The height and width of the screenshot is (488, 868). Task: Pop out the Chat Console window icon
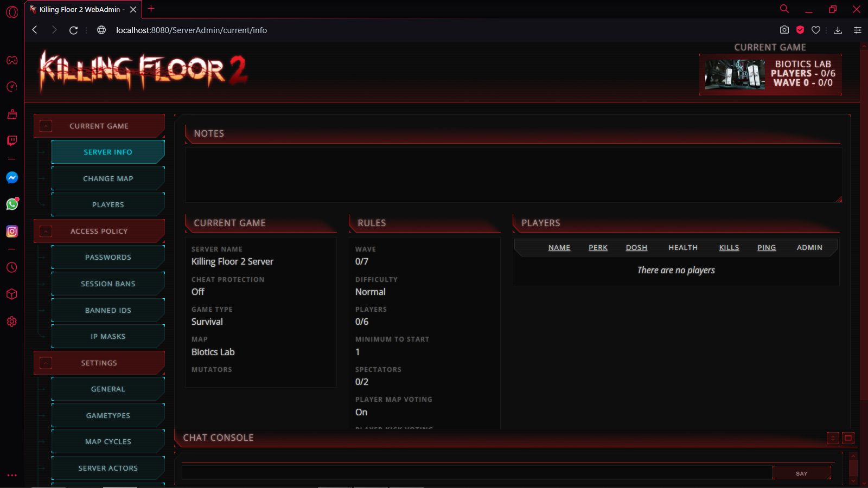(x=848, y=438)
